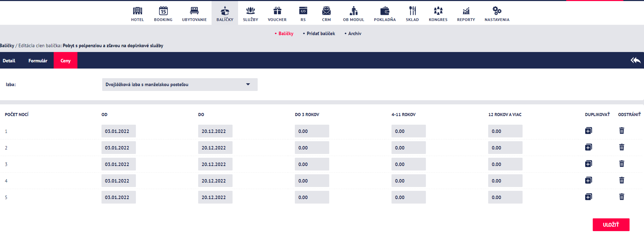
Task: Open the Sklad cutlery icon
Action: (x=412, y=11)
